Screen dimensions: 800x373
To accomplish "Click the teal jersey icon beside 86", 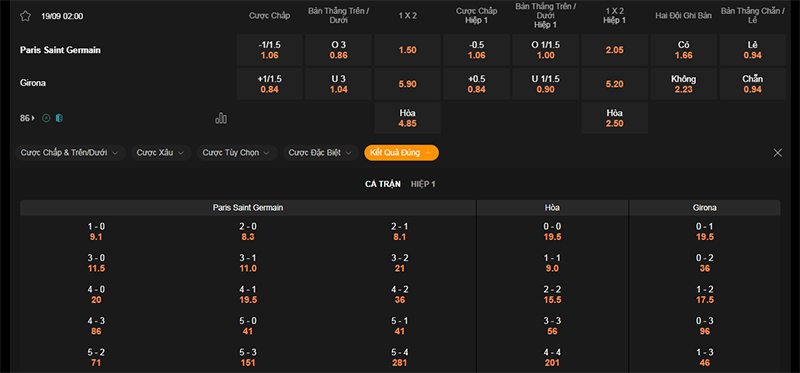I will click(59, 118).
